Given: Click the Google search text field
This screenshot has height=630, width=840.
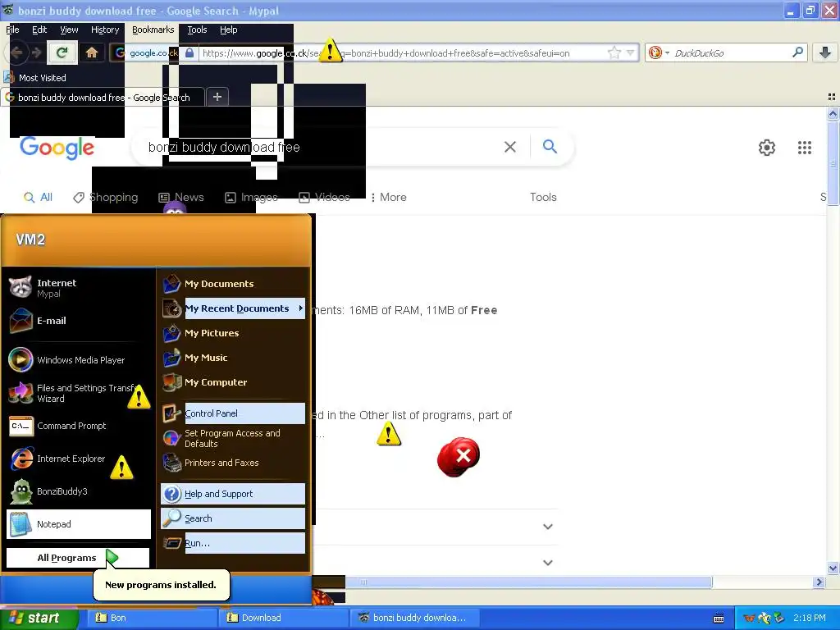Looking at the screenshot, I should click(322, 147).
